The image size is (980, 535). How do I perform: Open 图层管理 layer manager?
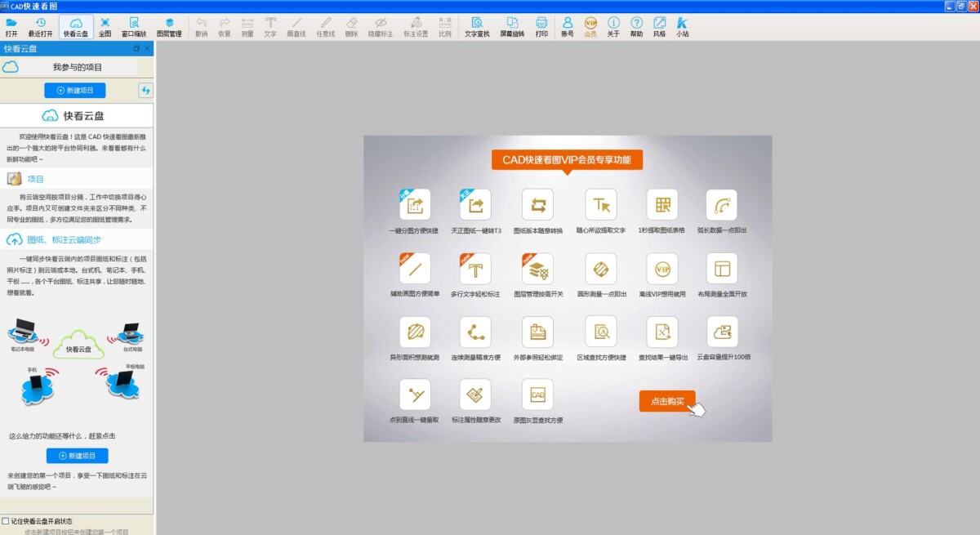tap(169, 27)
